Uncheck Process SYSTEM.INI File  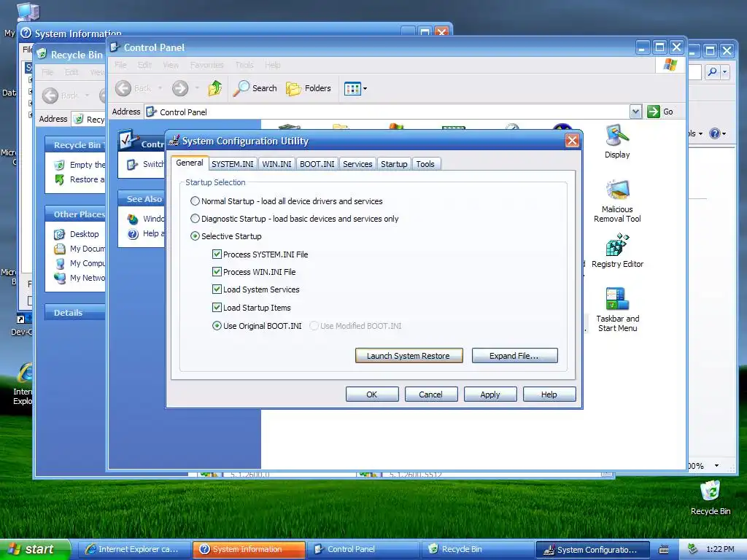(217, 254)
